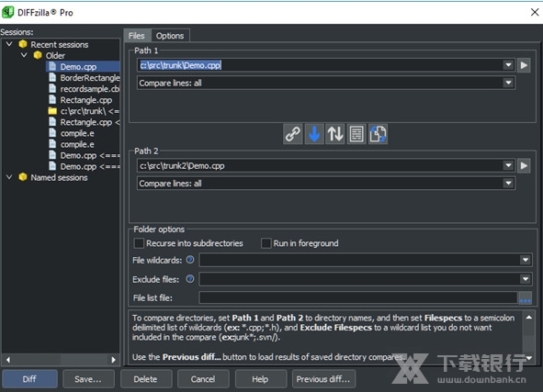This screenshot has height=392, width=543.
Task: Open Path 1 Compare lines dropdown
Action: point(508,83)
